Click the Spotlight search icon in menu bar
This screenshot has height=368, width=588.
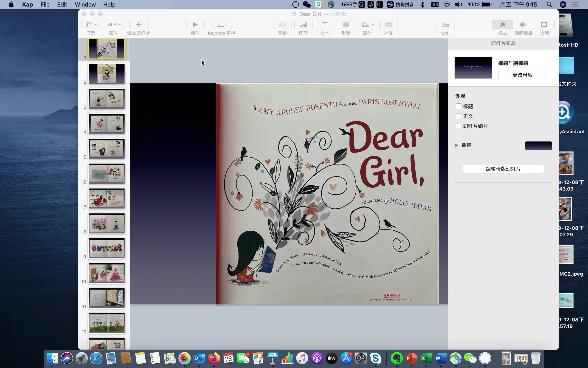[x=549, y=4]
